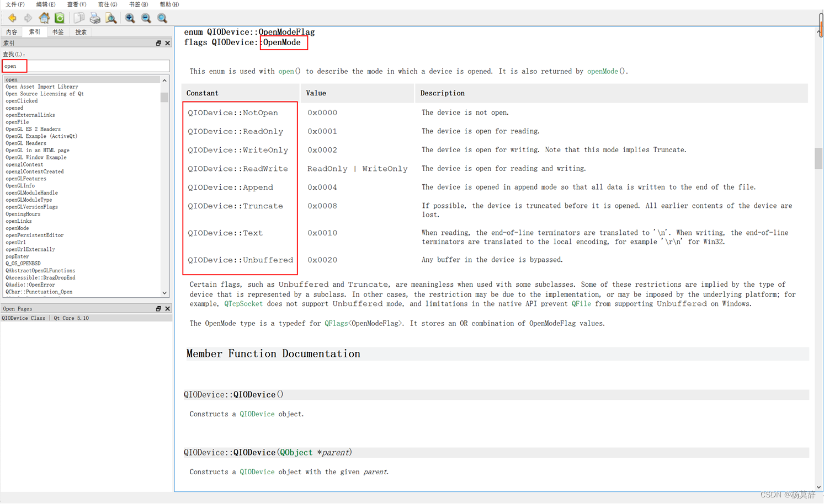
Task: Select 'openFile' index entry
Action: [17, 122]
